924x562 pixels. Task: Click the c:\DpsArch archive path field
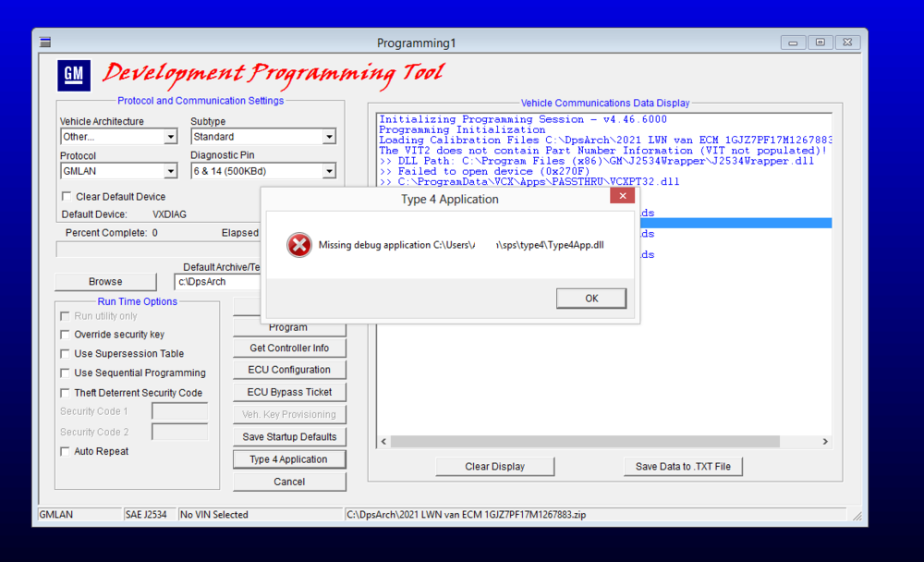[x=217, y=282]
